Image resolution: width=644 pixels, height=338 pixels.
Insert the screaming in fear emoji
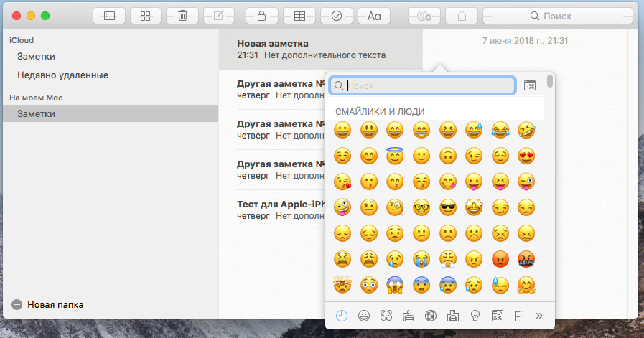pos(395,285)
